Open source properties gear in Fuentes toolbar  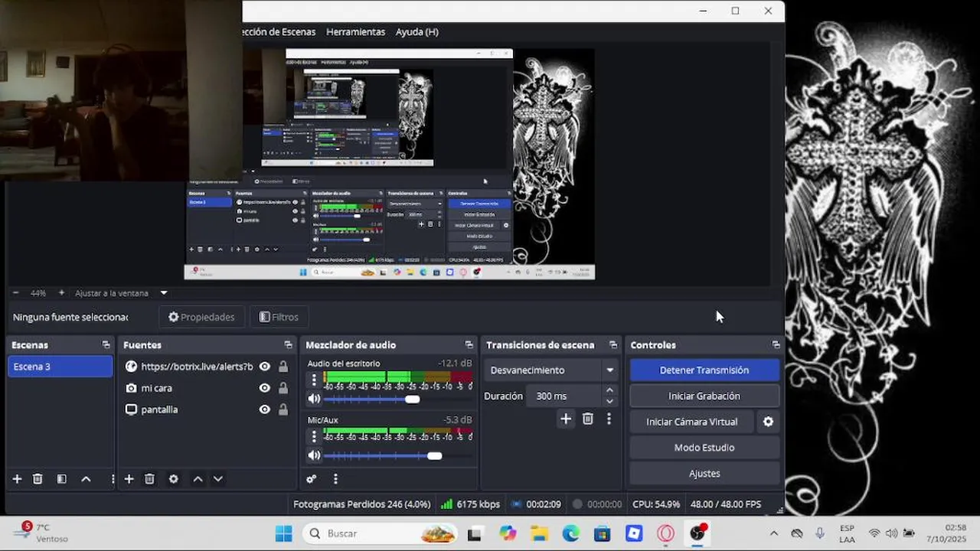click(x=174, y=479)
